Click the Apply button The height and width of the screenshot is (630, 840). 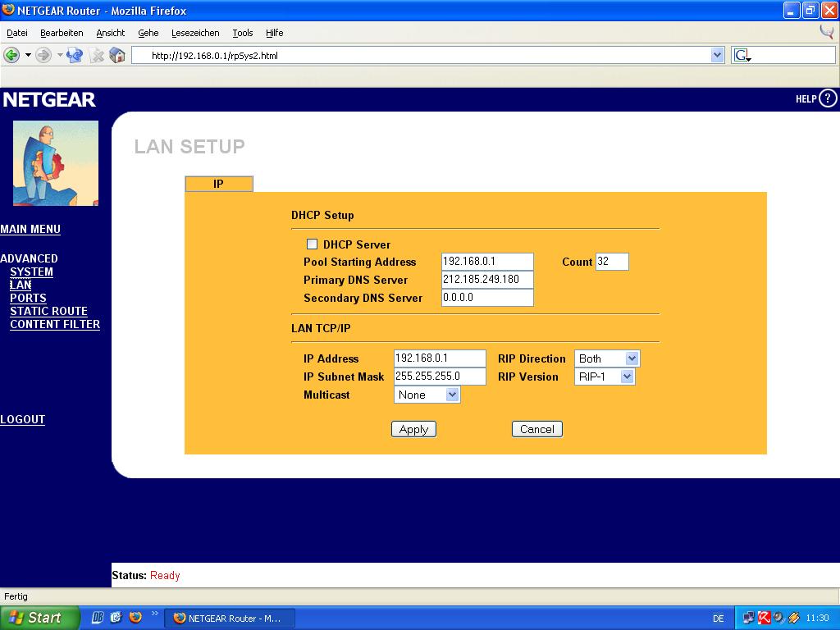pos(413,429)
